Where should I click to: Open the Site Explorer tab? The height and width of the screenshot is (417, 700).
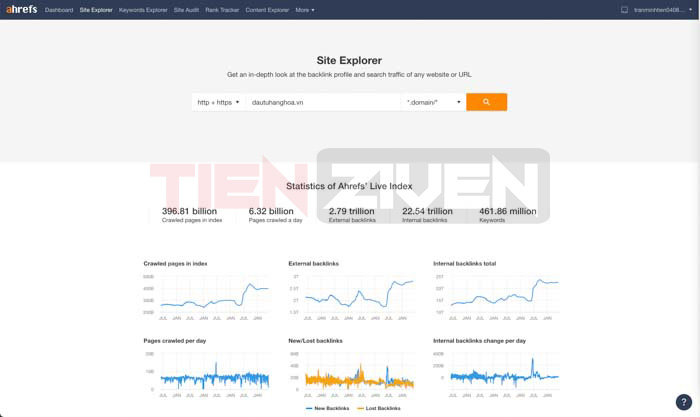tap(96, 10)
